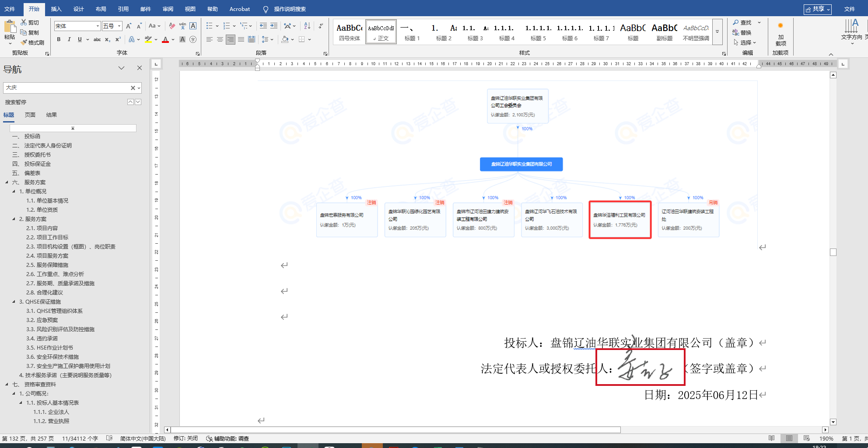Insert an enclosed character (circled 字)
The height and width of the screenshot is (448, 868).
pos(193,39)
